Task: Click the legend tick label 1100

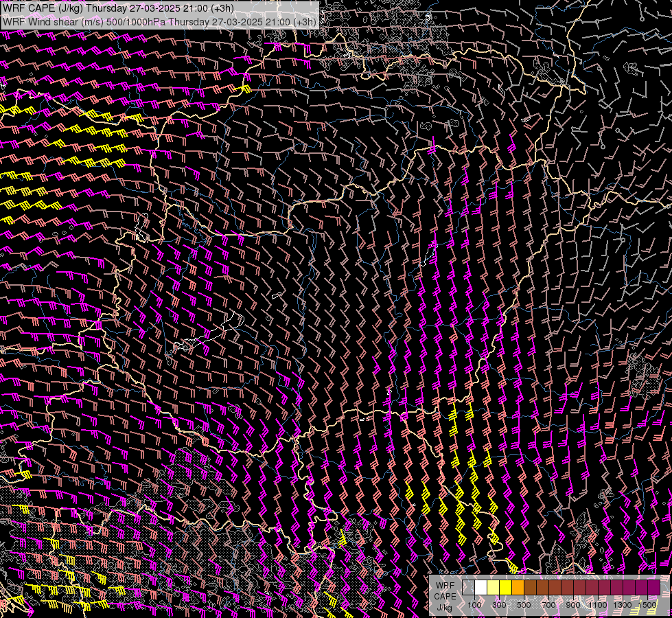Action: tap(597, 605)
